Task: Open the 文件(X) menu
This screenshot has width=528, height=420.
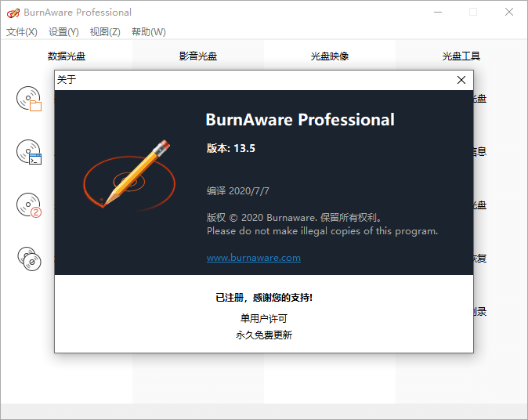Action: coord(22,32)
